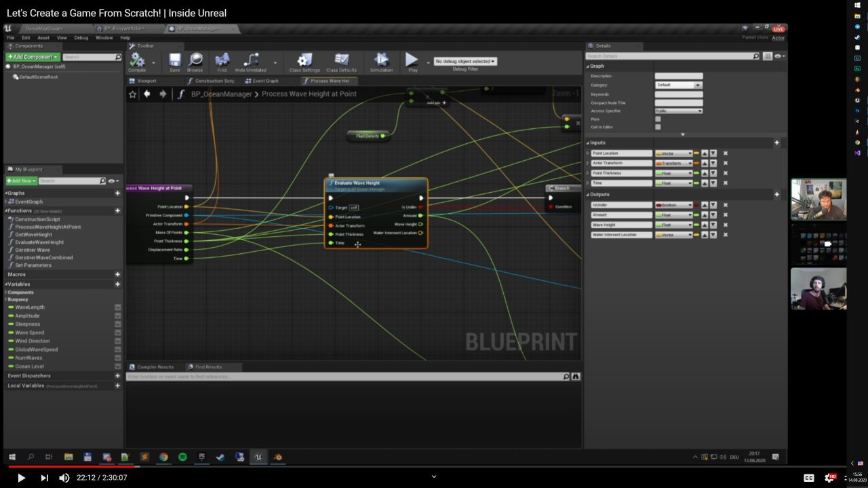Add a new input with the plus icon
This screenshot has width=868, height=488.
pyautogui.click(x=777, y=143)
